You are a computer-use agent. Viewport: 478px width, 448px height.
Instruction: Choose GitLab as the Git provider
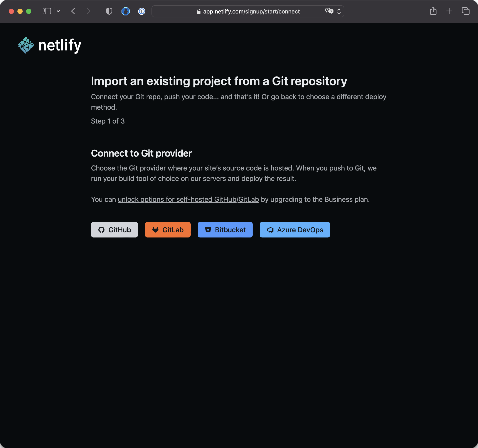(x=168, y=230)
